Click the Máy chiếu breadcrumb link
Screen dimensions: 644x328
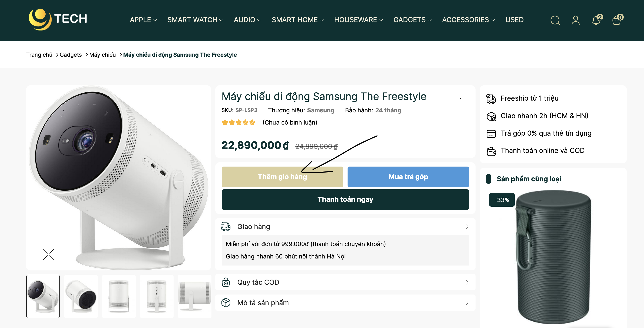[102, 55]
